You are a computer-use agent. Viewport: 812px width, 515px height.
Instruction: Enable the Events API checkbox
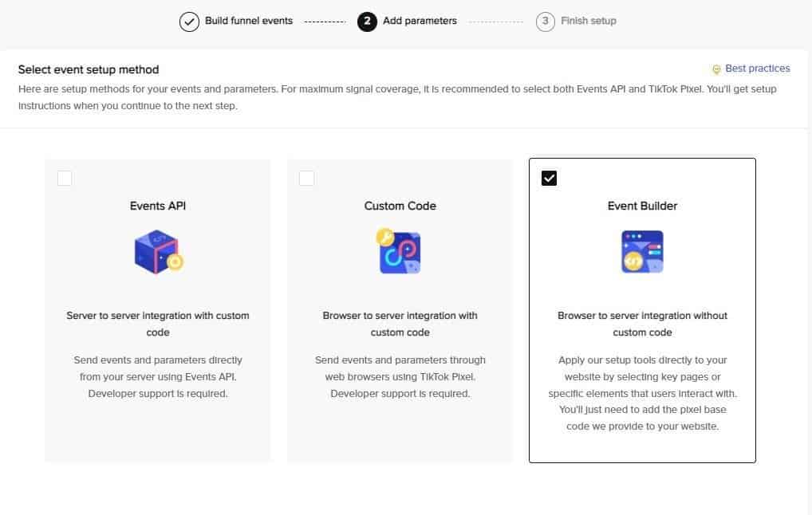tap(65, 179)
